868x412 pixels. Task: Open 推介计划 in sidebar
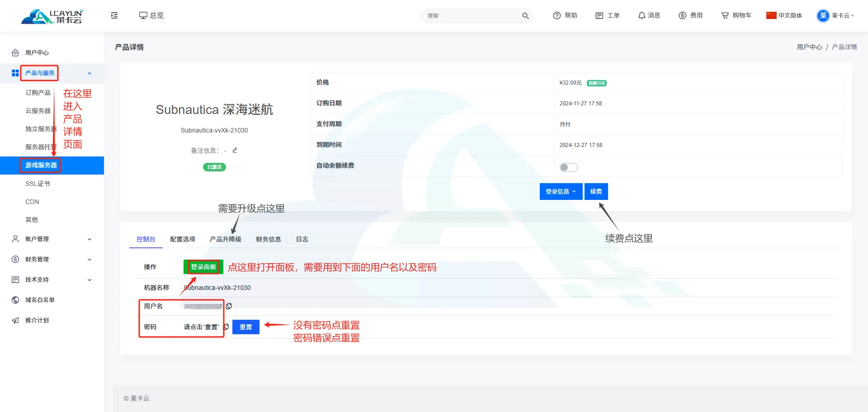[x=37, y=320]
